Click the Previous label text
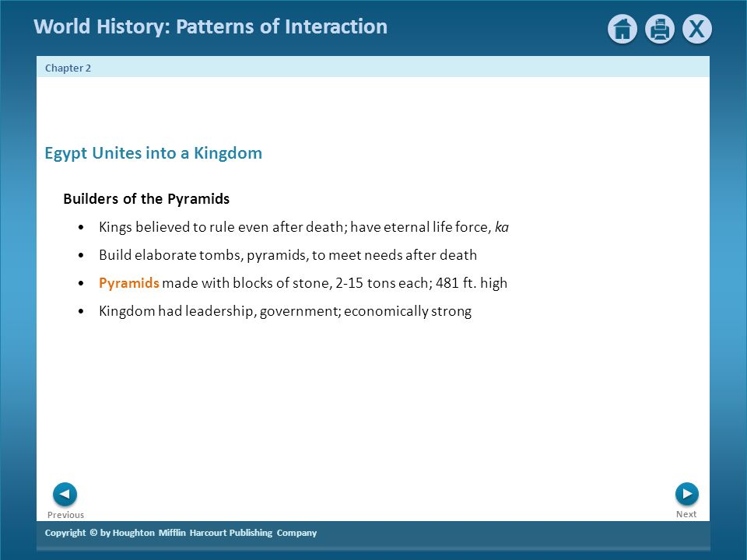 pos(65,515)
